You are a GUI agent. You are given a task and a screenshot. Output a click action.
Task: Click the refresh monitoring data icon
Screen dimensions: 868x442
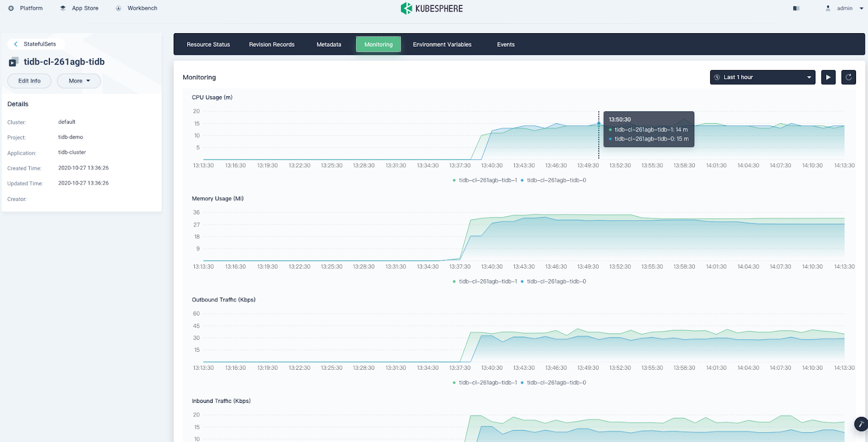pos(848,77)
